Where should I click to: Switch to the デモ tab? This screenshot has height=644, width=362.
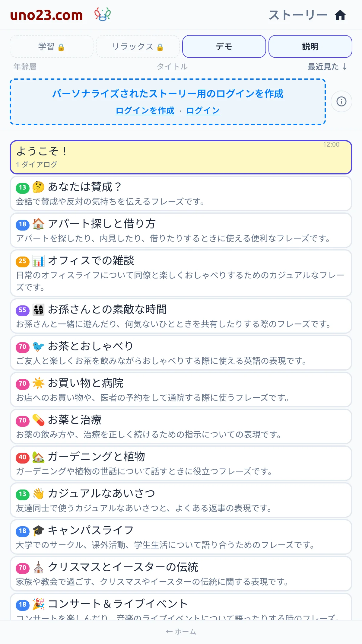(x=224, y=46)
